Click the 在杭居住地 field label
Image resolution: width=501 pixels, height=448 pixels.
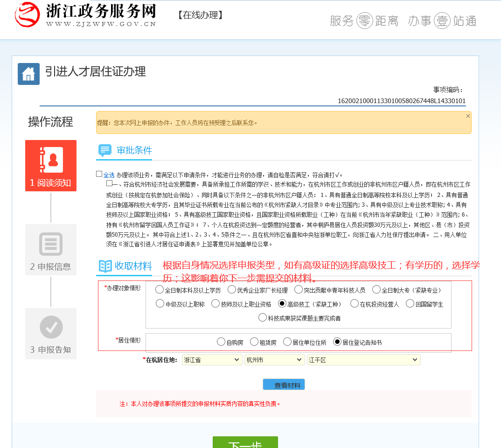(160, 360)
